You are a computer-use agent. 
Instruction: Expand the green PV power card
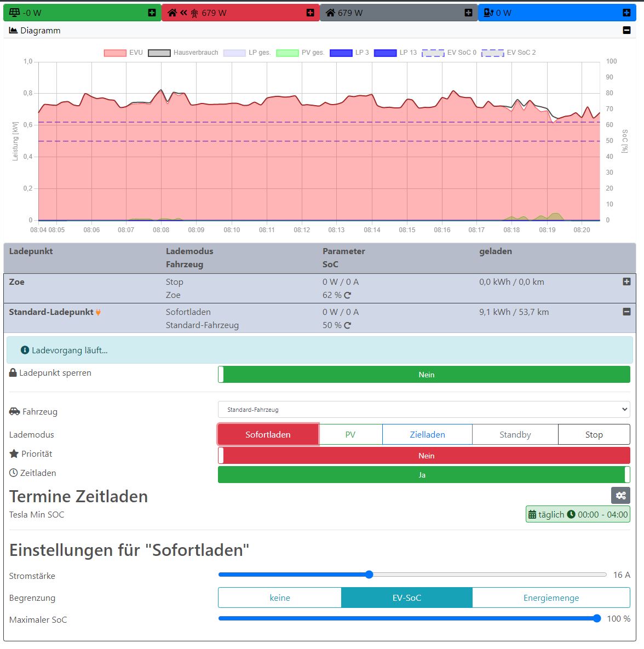(152, 13)
